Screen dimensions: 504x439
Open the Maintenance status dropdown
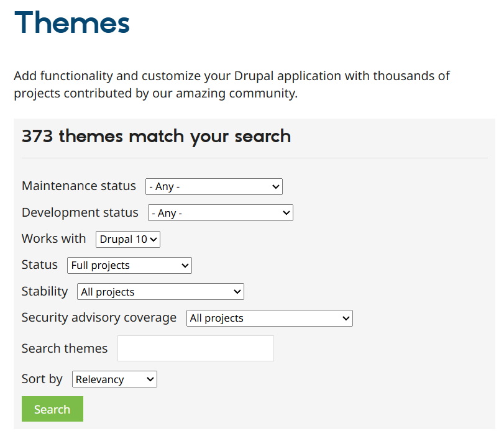pyautogui.click(x=214, y=186)
